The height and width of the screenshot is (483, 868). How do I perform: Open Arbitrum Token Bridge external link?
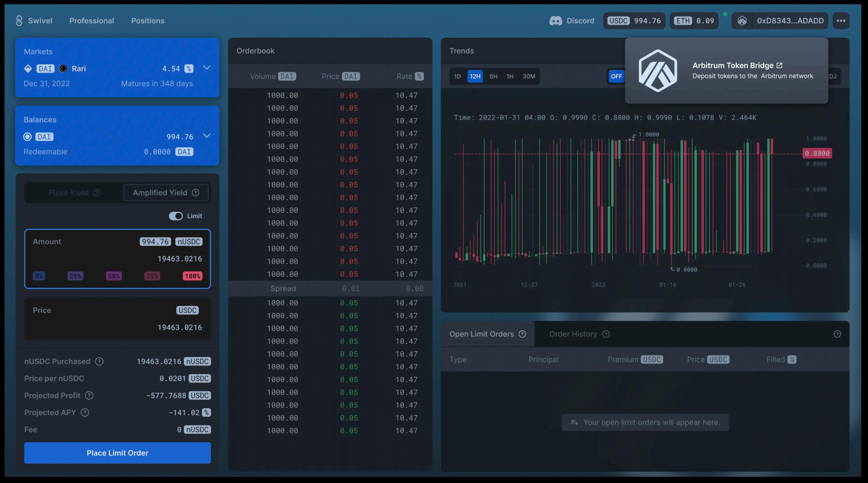tap(779, 65)
